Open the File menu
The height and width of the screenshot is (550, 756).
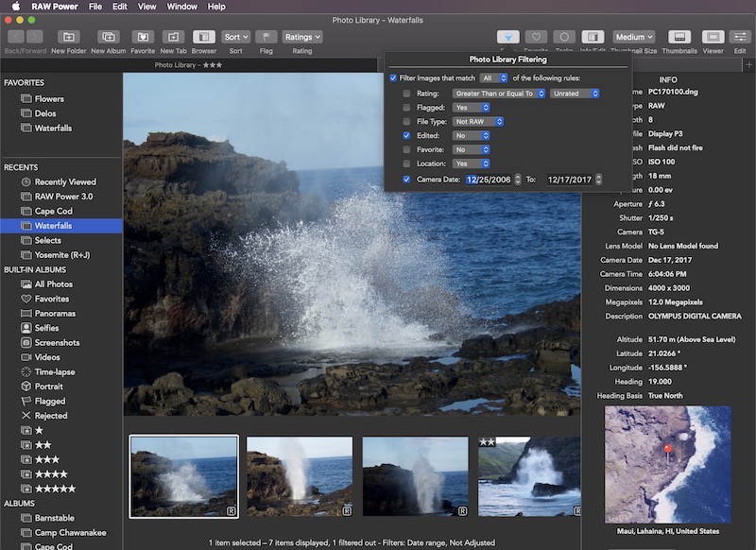[x=95, y=7]
